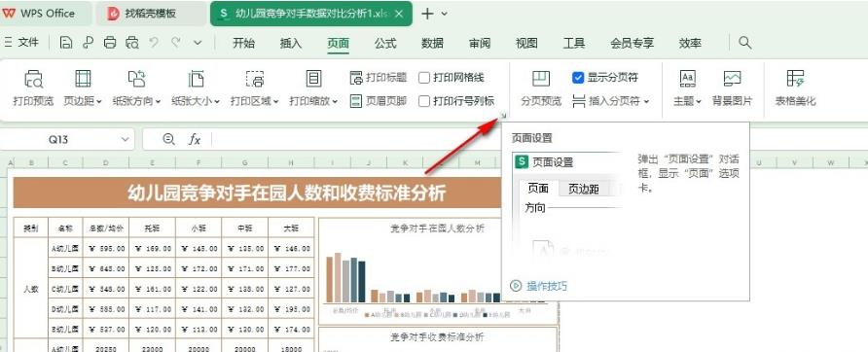This screenshot has height=352, width=868.
Task: Click the 操作技巧 link in tooltip
Action: pos(547,286)
